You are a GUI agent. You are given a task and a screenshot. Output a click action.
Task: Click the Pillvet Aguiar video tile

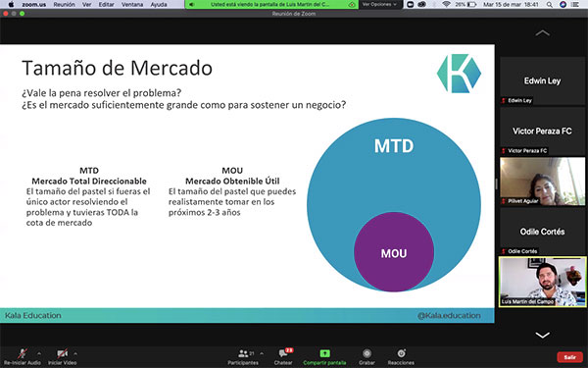(542, 182)
